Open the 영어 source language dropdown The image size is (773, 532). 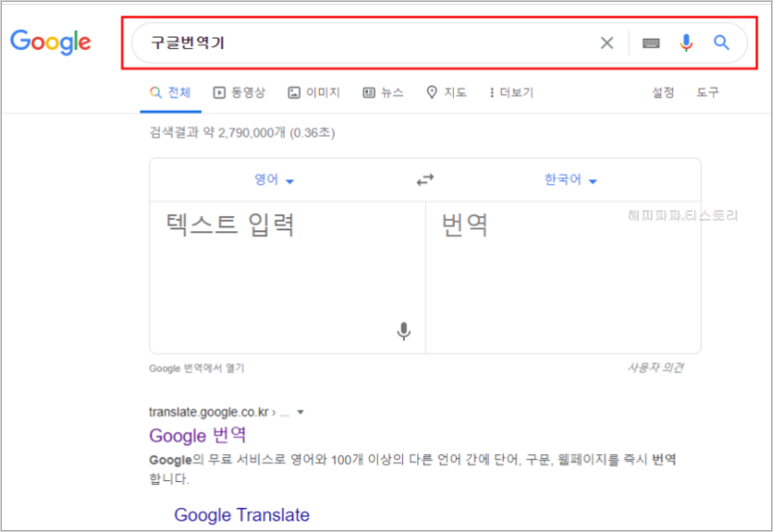coord(274,179)
